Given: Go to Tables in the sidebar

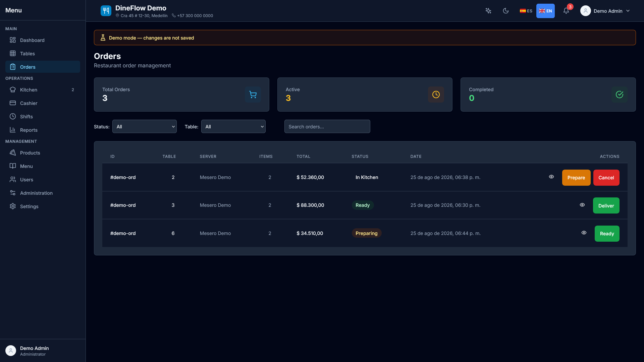Looking at the screenshot, I should pyautogui.click(x=43, y=53).
